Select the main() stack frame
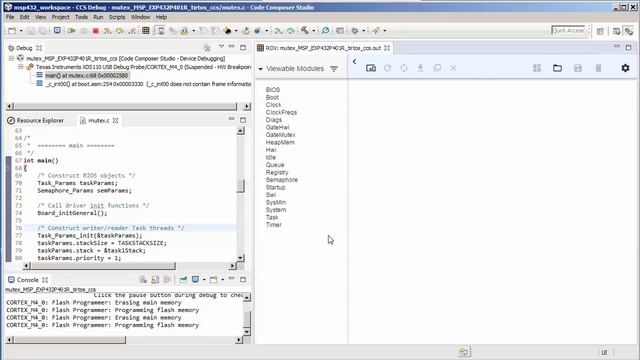Image resolution: width=640 pixels, height=360 pixels. coord(87,76)
